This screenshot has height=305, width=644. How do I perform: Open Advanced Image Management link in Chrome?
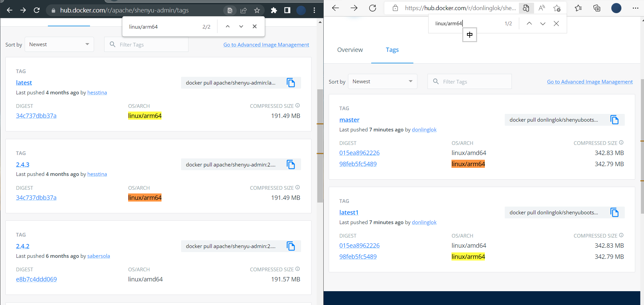[x=266, y=45]
